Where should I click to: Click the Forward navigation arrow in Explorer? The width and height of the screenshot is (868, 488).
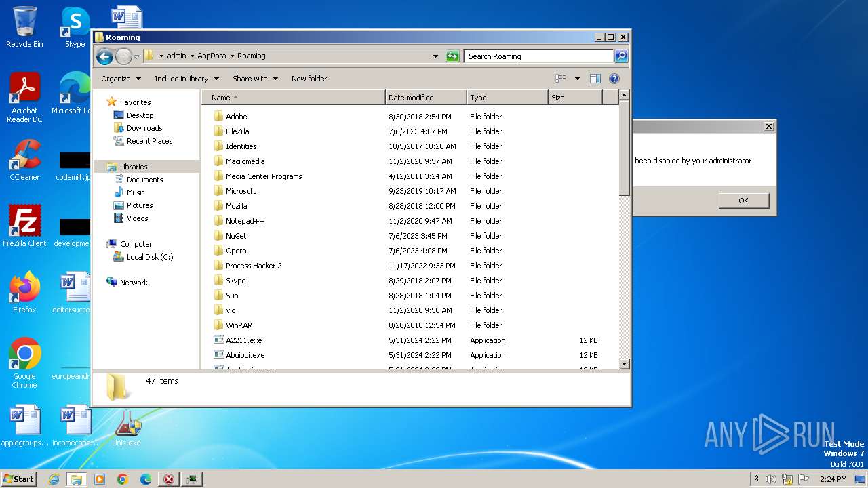click(x=123, y=56)
